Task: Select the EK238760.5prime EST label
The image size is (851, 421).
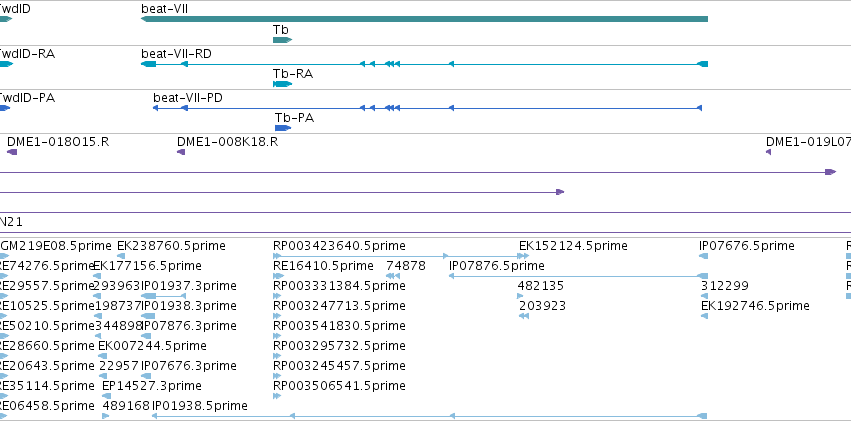Action: [172, 246]
